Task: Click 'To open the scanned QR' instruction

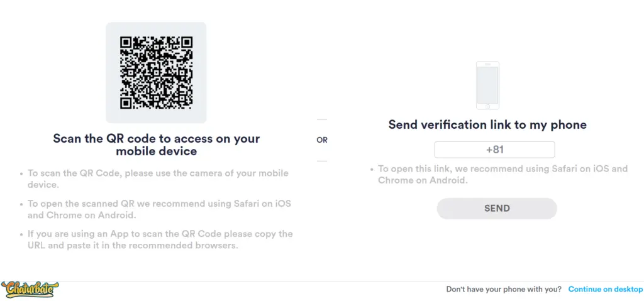Action: (x=159, y=209)
